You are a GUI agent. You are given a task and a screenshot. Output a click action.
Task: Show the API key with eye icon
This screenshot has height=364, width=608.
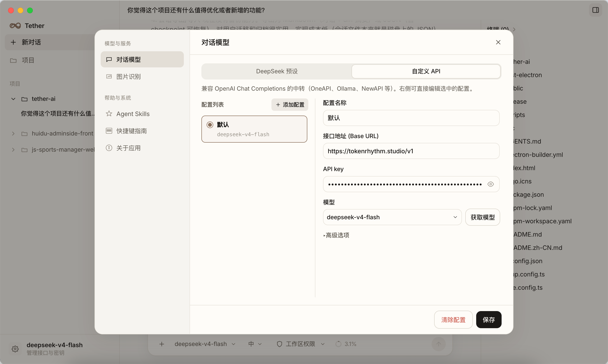tap(490, 184)
